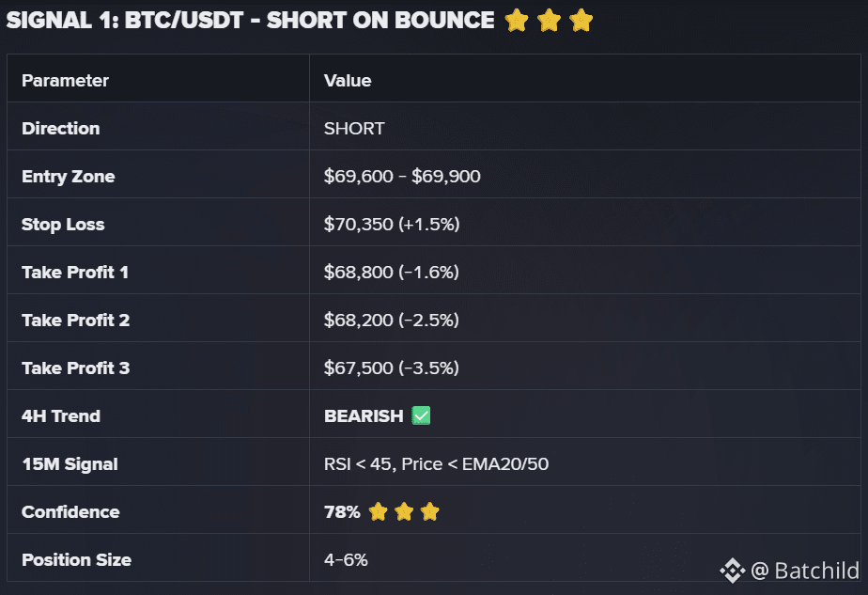Select the Parameter column header
This screenshot has width=868, height=595.
[65, 80]
